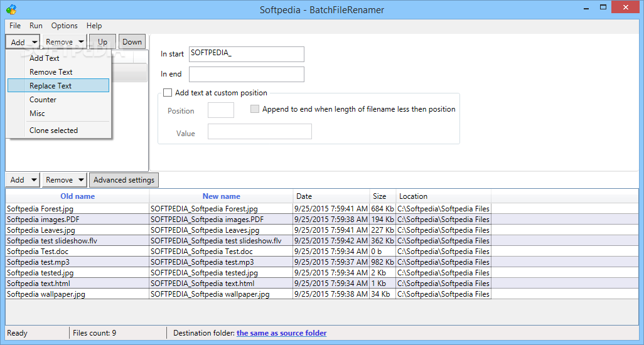
Task: Minimize the BatchFileRenamer window
Action: (586, 8)
